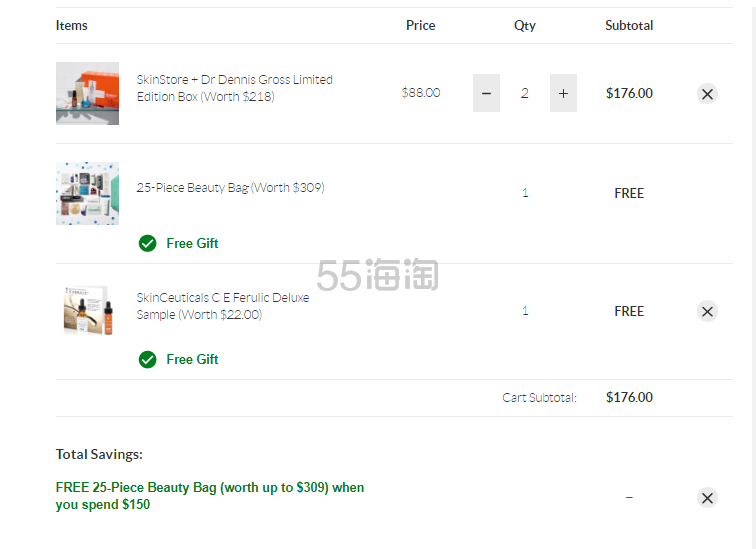Click the Total Savings heading
This screenshot has width=756, height=549.
(x=99, y=454)
